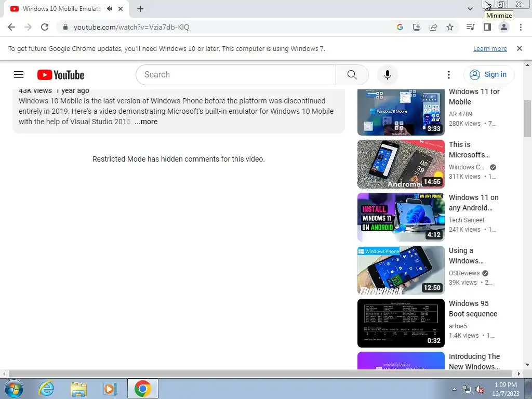Open the Windows 11 for Mobile thumbnail
Image resolution: width=532 pixels, height=399 pixels.
pos(401,112)
